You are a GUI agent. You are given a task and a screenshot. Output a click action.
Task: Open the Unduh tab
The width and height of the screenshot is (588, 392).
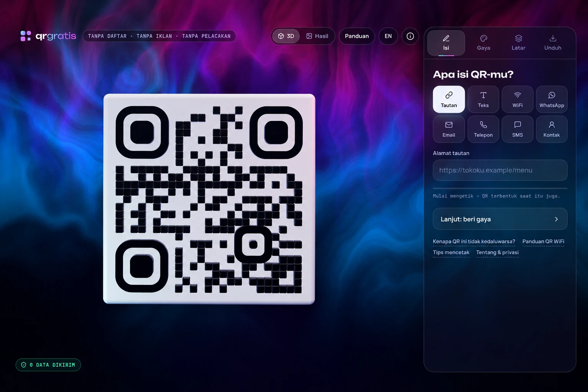(553, 43)
